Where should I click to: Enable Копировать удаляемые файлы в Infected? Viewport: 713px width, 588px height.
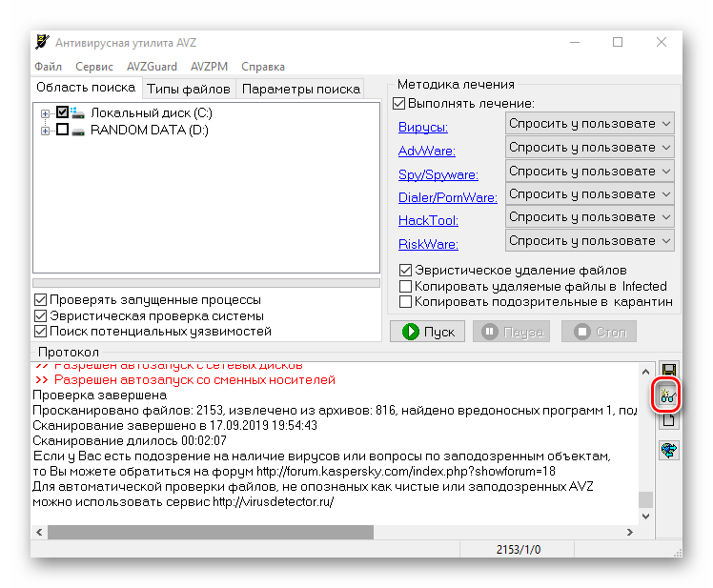(405, 286)
